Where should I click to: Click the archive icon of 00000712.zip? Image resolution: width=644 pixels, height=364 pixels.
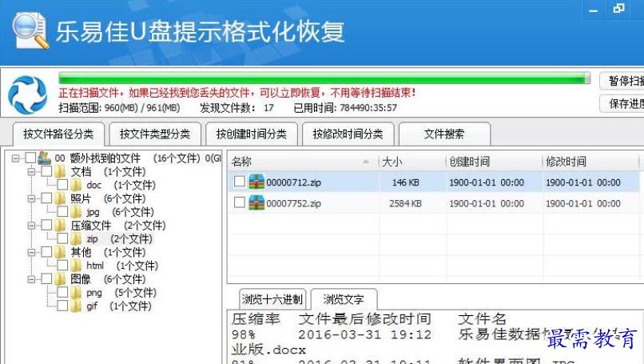pyautogui.click(x=256, y=182)
